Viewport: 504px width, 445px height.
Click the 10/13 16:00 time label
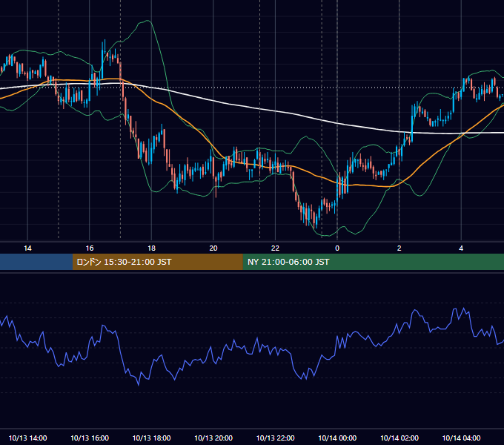pyautogui.click(x=90, y=438)
